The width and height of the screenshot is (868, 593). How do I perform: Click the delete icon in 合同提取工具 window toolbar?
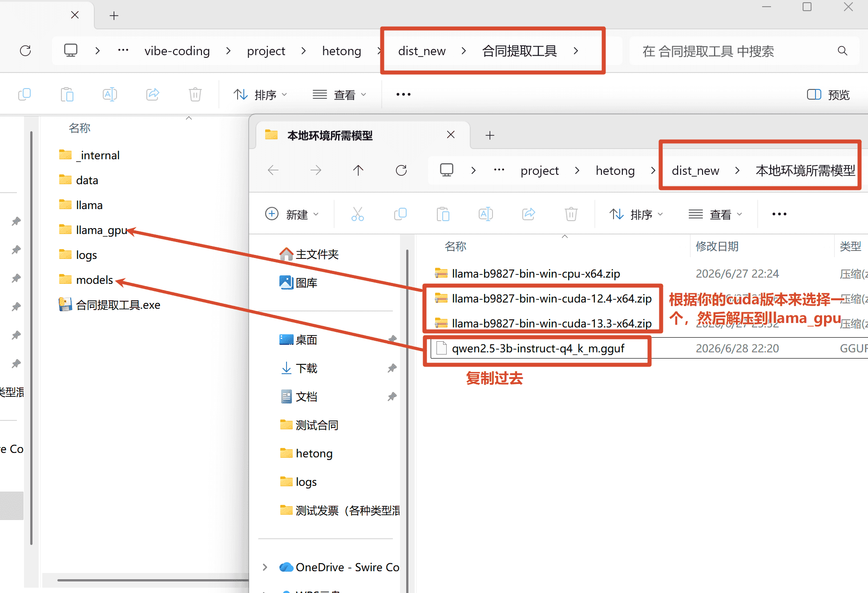[195, 94]
